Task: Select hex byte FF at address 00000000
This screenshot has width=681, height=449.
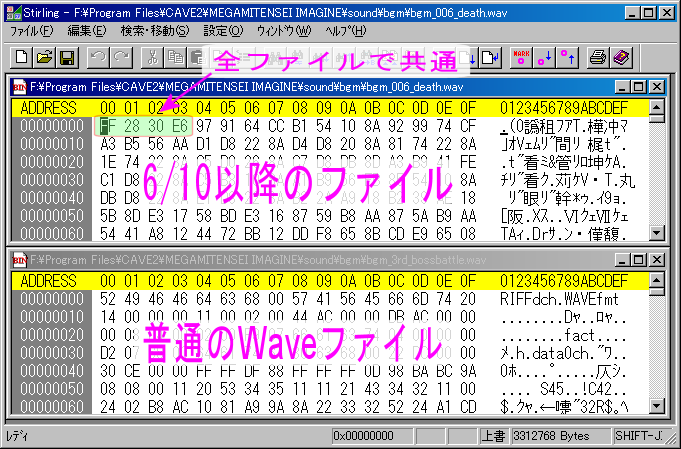Action: tap(105, 127)
